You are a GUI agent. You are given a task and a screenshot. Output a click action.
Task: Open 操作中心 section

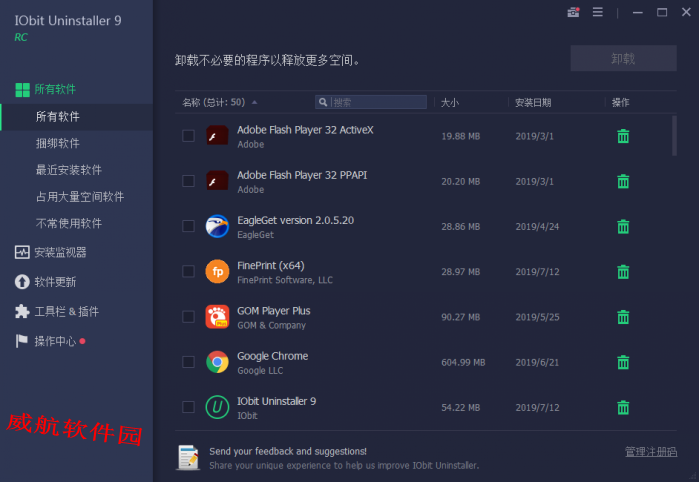coord(55,341)
